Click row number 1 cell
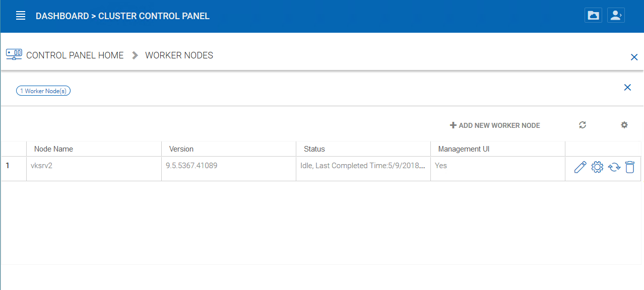The image size is (644, 290). click(14, 169)
